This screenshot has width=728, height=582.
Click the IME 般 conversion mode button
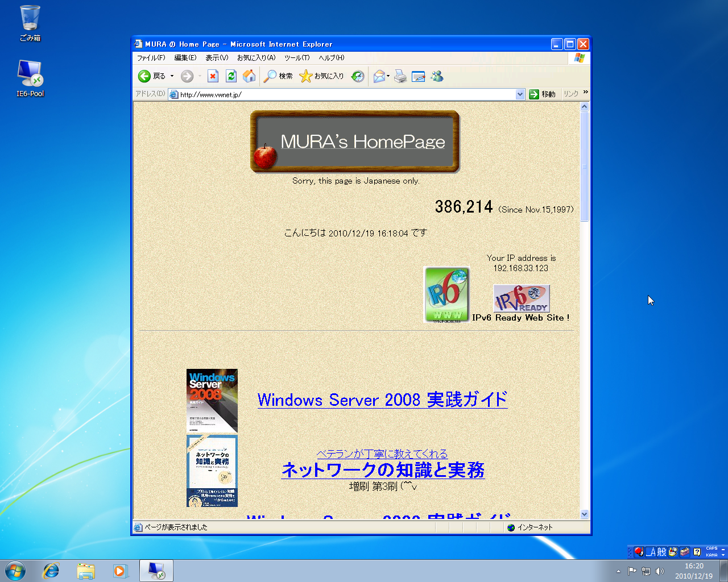click(661, 552)
